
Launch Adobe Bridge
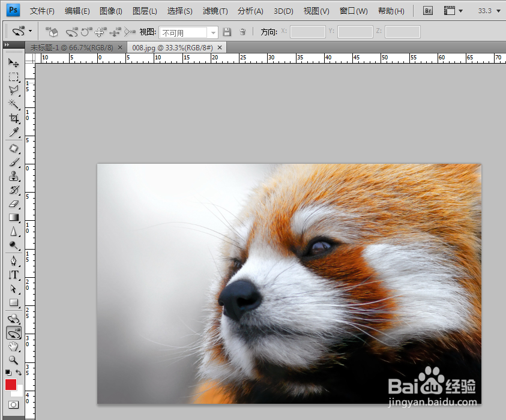tap(428, 11)
